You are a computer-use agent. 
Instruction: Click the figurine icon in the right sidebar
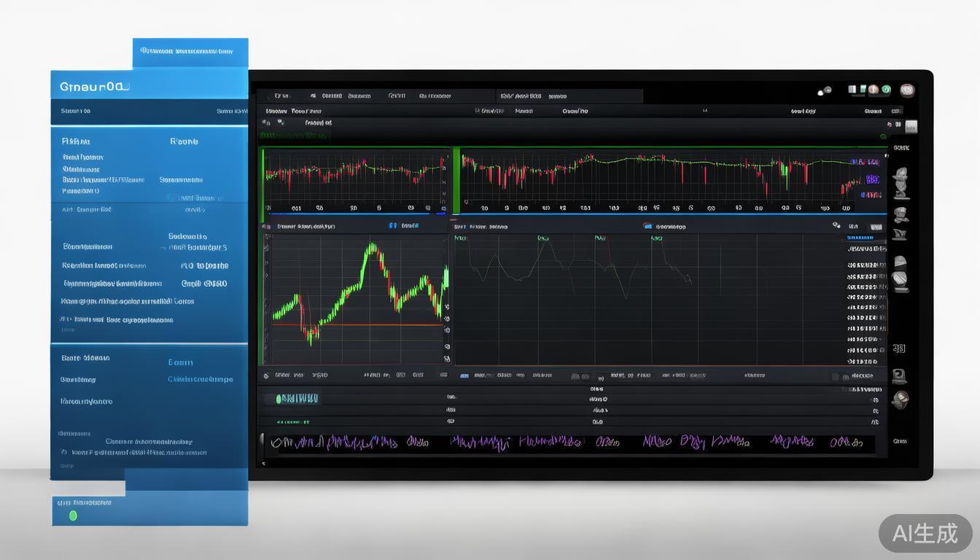[x=901, y=183]
